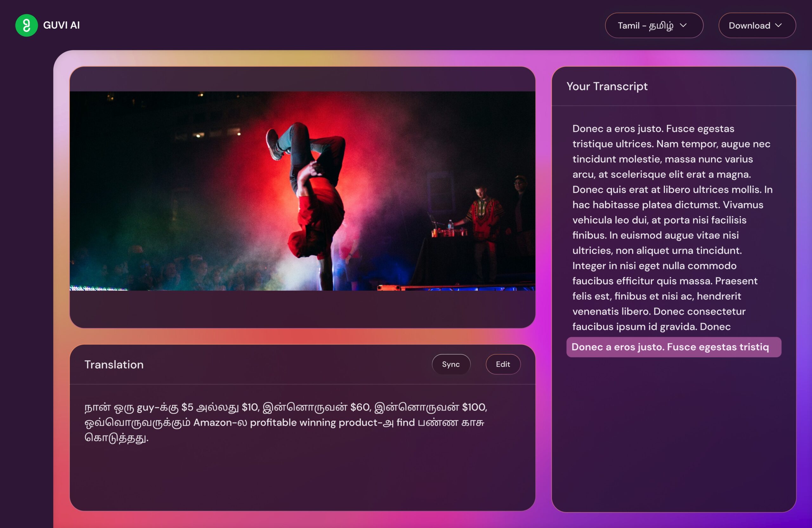This screenshot has height=528, width=812.
Task: Click the chevron beside Tamil - தமிழ்
Action: click(683, 25)
